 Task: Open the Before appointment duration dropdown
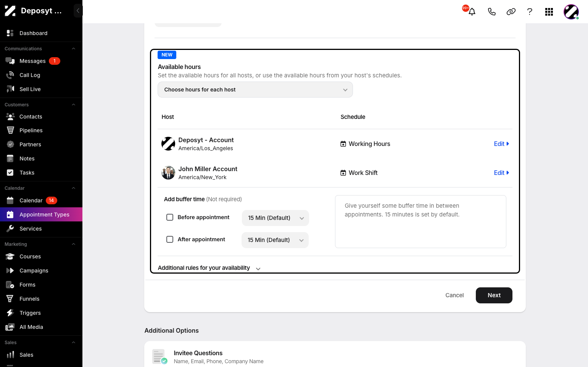275,218
